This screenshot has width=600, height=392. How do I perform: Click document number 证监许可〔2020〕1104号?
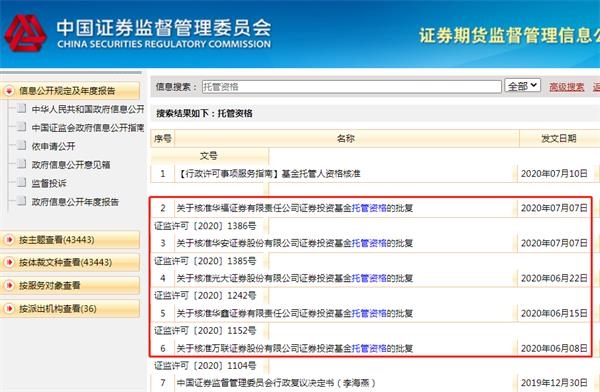205,366
